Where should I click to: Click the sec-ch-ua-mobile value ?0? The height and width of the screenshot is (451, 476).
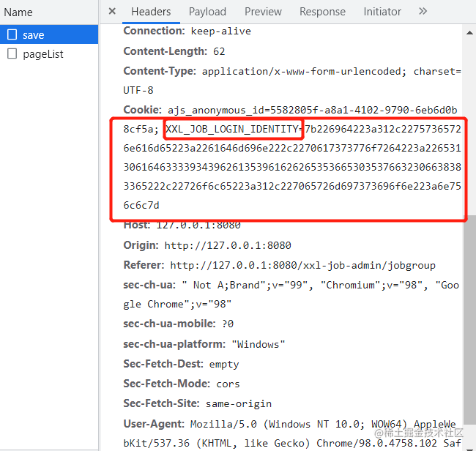[x=228, y=324]
